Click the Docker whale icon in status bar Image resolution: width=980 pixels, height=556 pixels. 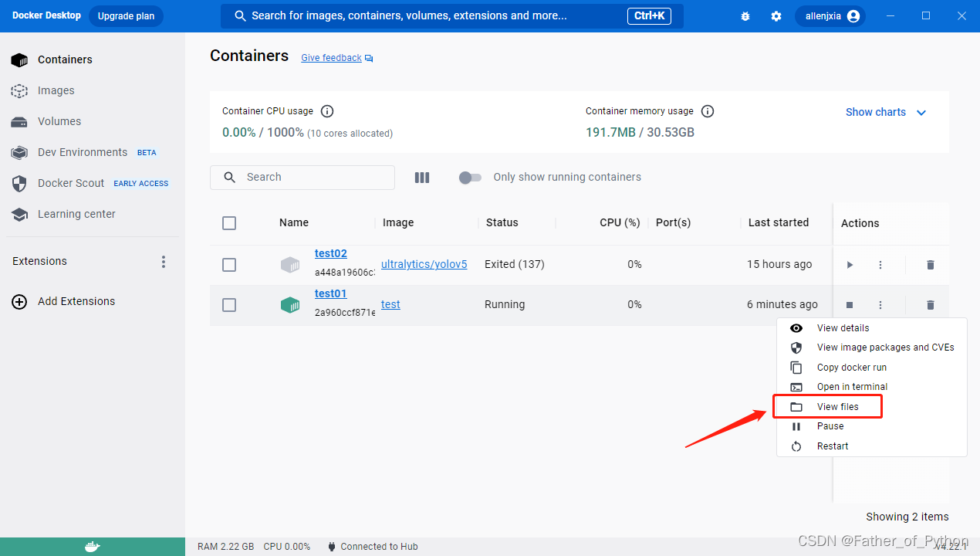(x=92, y=547)
